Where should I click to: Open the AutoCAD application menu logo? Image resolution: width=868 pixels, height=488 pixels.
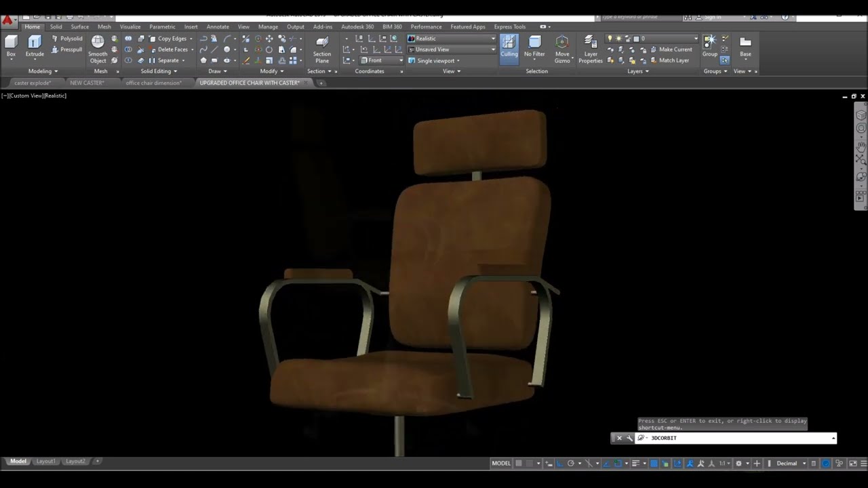pos(7,20)
